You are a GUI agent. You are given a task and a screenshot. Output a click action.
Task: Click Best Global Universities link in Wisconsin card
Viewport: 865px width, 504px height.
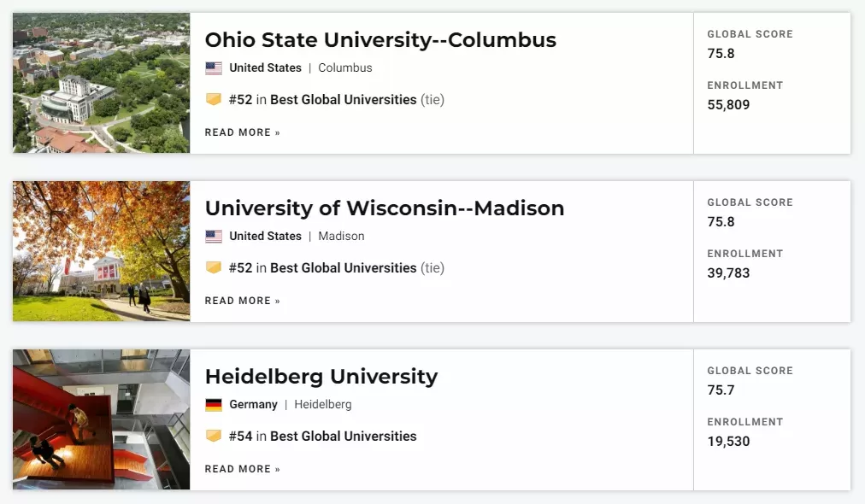343,267
